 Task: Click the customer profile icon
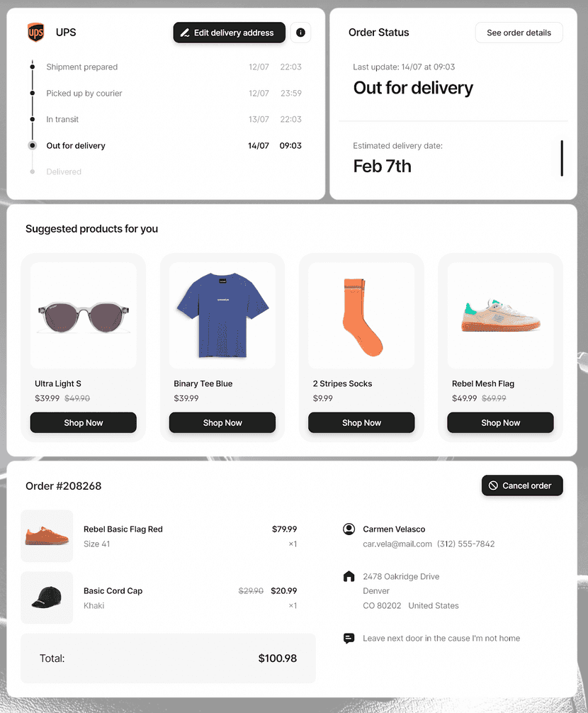point(349,529)
